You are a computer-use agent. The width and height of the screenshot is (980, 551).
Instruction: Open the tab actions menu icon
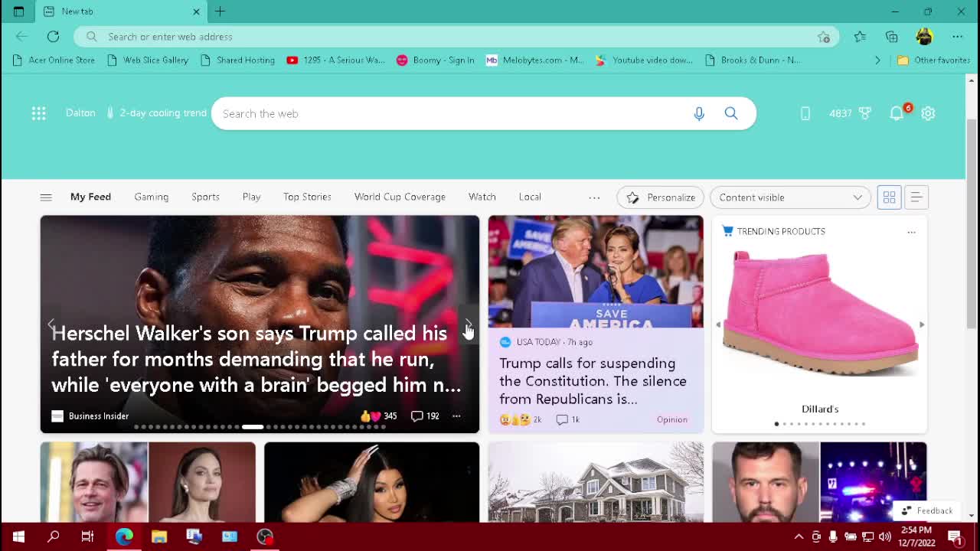(18, 11)
